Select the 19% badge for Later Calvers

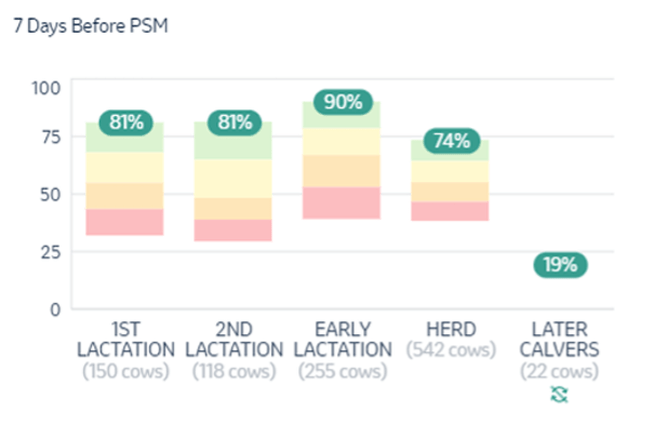[560, 265]
